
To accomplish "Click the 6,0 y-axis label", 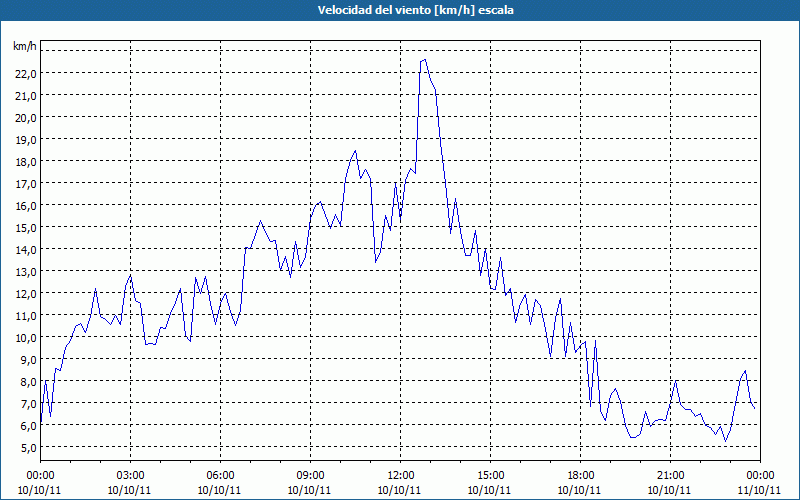I will [x=28, y=426].
